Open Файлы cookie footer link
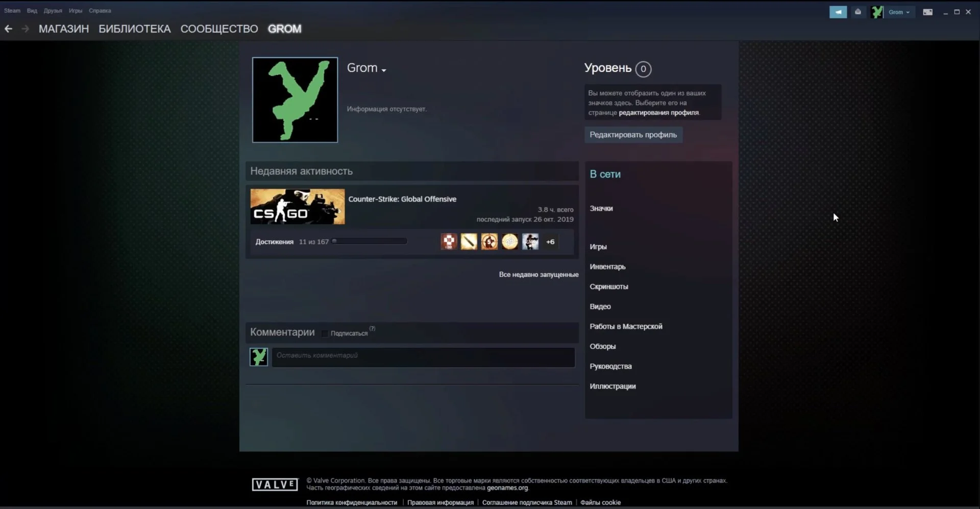The height and width of the screenshot is (509, 980). pyautogui.click(x=600, y=502)
